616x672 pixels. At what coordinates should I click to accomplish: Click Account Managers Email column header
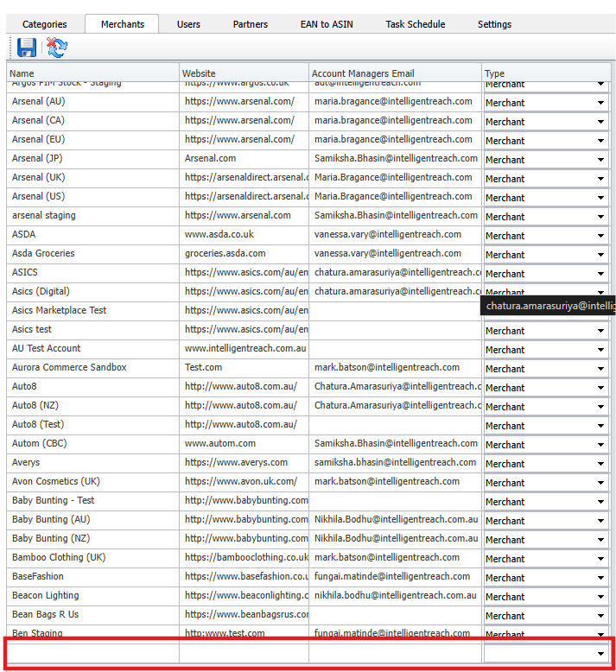(x=395, y=73)
